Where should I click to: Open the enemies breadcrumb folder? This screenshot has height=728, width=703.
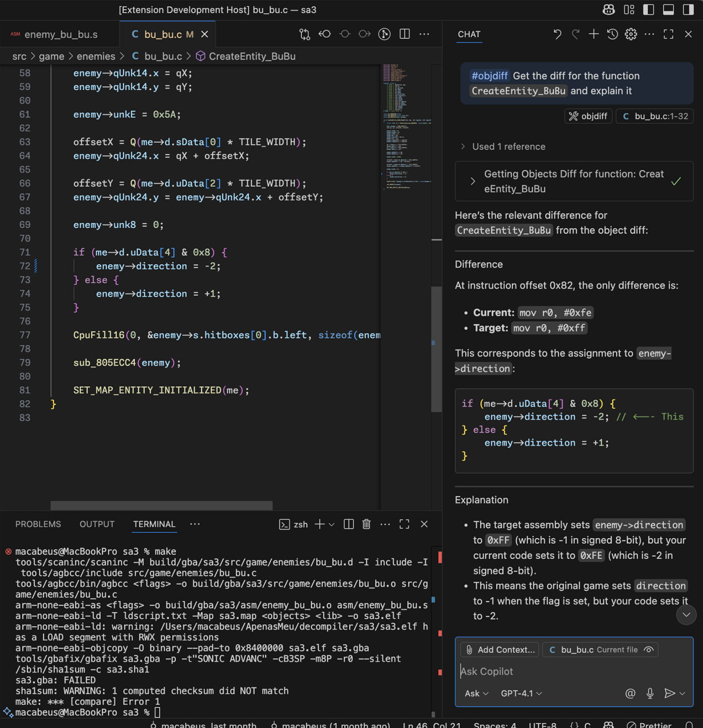[96, 57]
